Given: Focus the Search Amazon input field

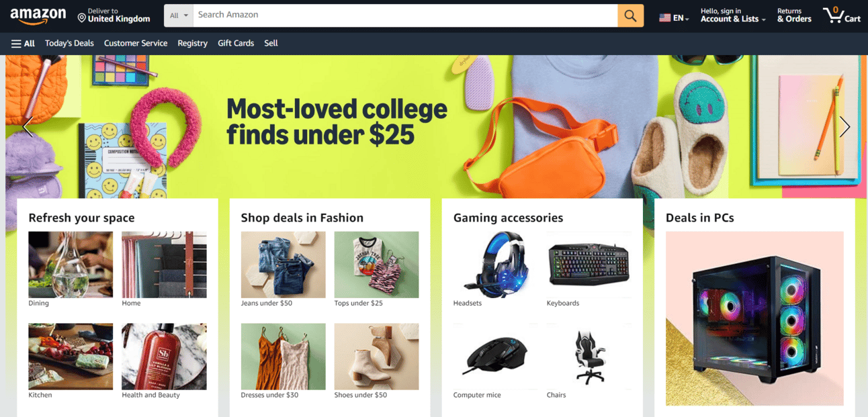Looking at the screenshot, I should pyautogui.click(x=405, y=15).
